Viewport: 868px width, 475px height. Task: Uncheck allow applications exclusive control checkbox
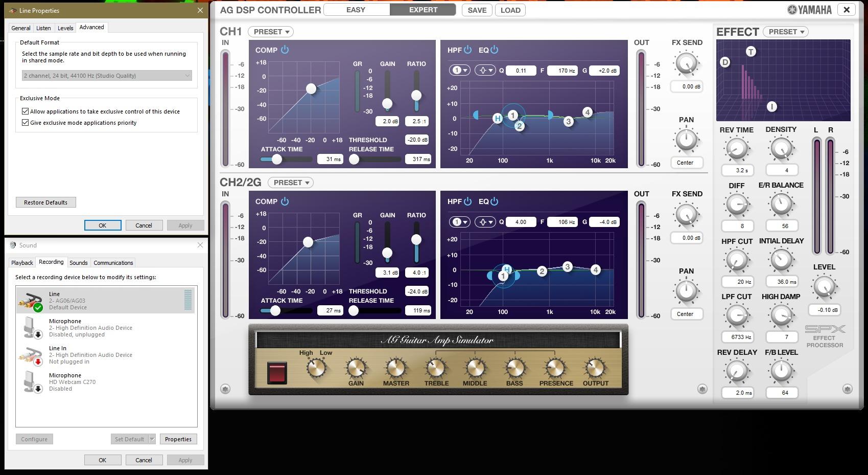pyautogui.click(x=25, y=111)
